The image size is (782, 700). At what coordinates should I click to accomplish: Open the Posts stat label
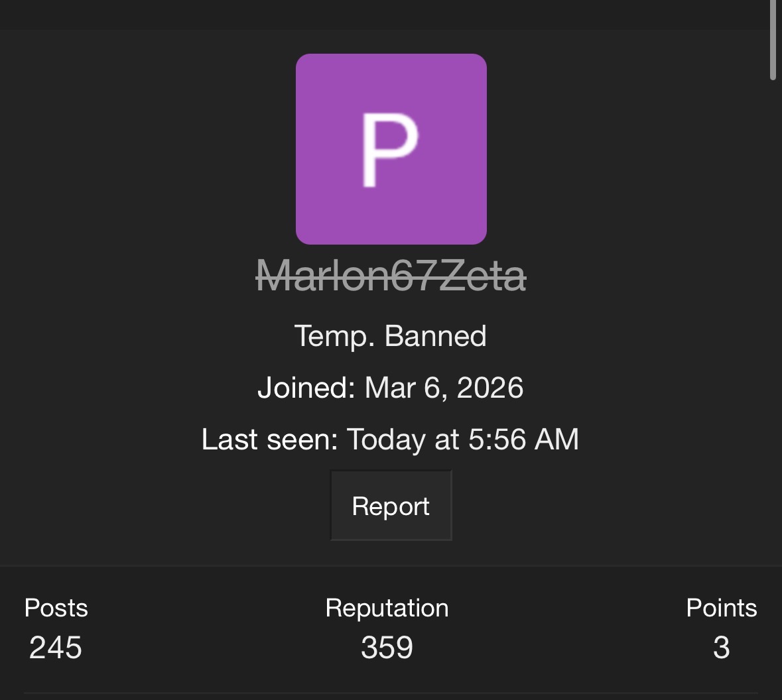click(56, 608)
